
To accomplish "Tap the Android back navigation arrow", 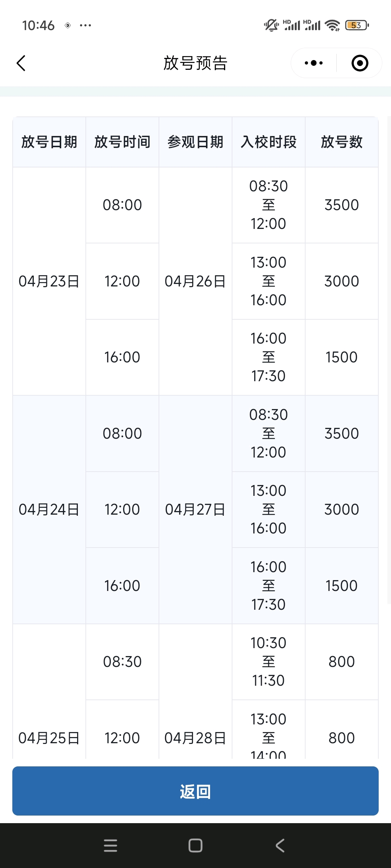I will pos(280,846).
